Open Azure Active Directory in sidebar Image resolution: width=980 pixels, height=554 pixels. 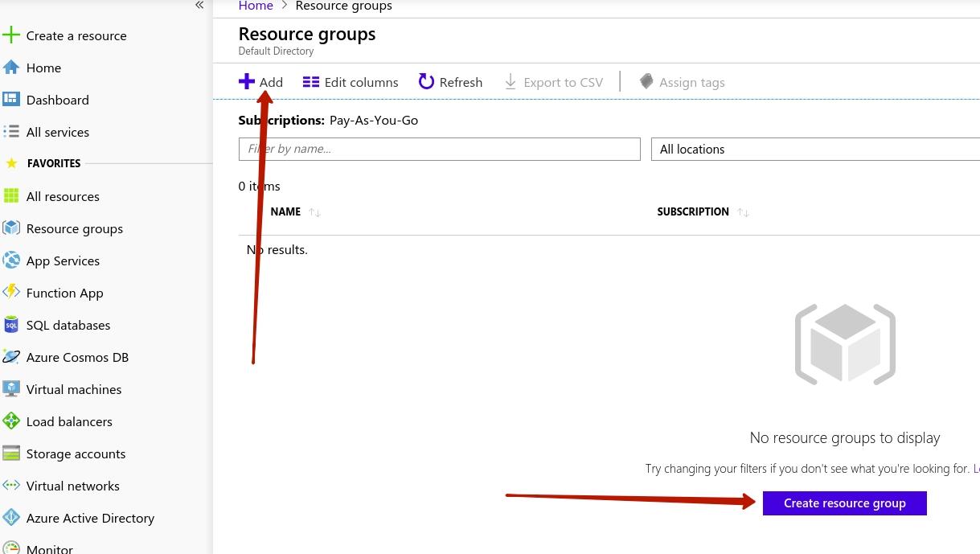click(90, 518)
